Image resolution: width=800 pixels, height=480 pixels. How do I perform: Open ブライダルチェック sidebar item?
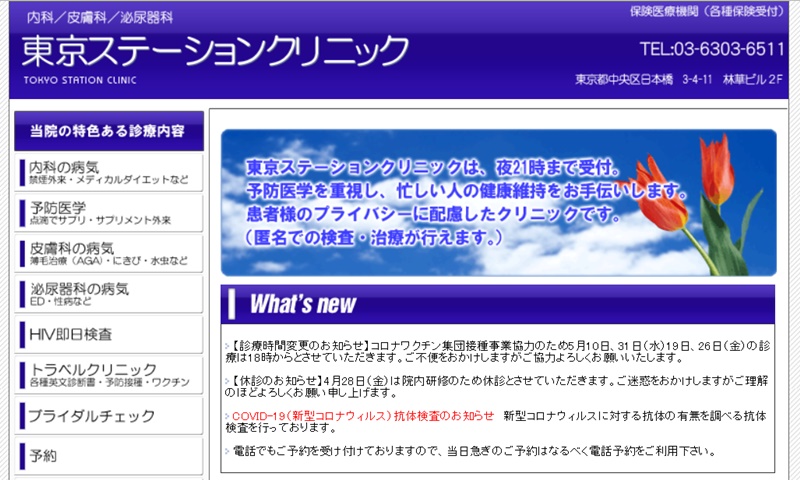pyautogui.click(x=110, y=415)
